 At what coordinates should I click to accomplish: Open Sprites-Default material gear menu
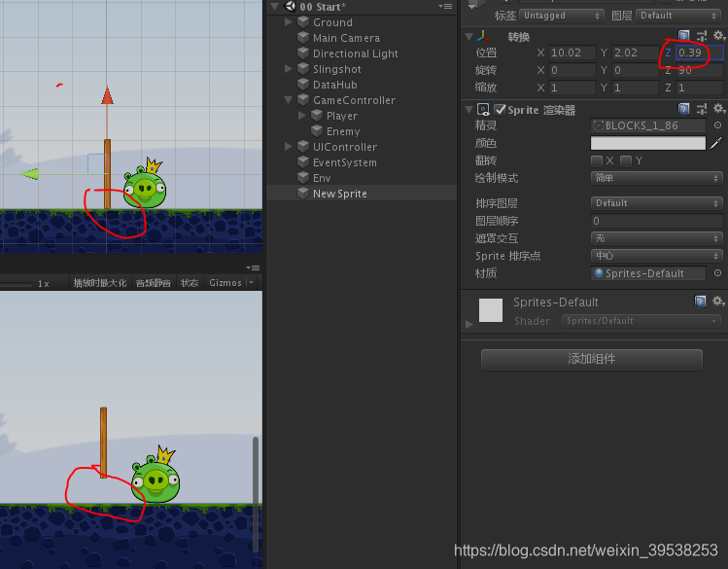point(718,302)
